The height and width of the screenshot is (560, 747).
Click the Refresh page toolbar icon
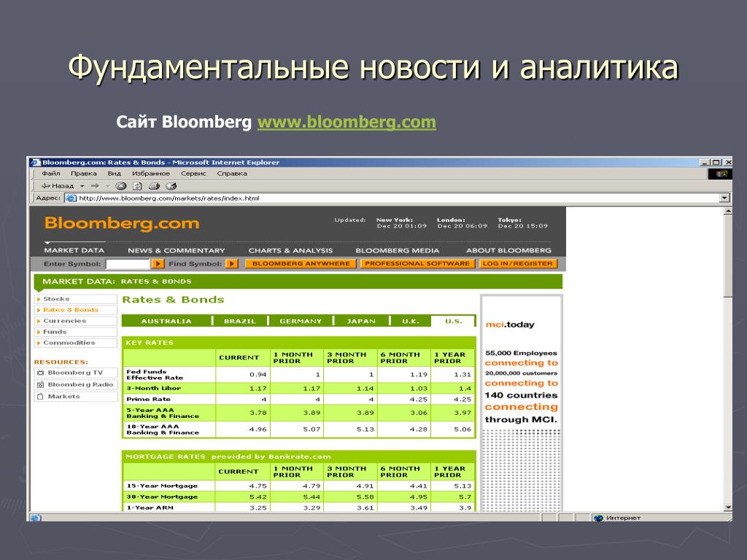(x=137, y=186)
